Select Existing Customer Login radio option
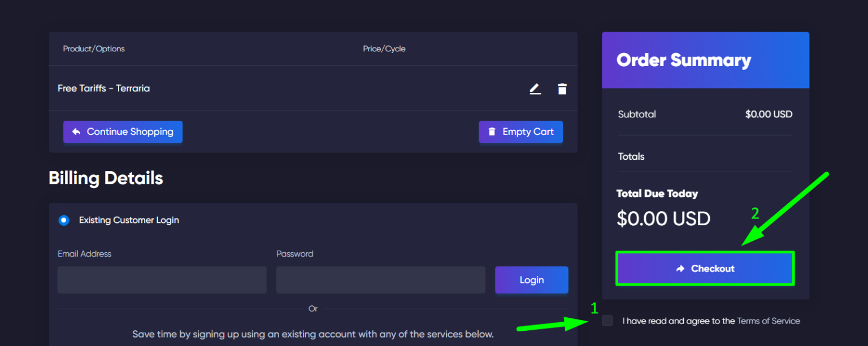The image size is (868, 346). pyautogui.click(x=64, y=220)
